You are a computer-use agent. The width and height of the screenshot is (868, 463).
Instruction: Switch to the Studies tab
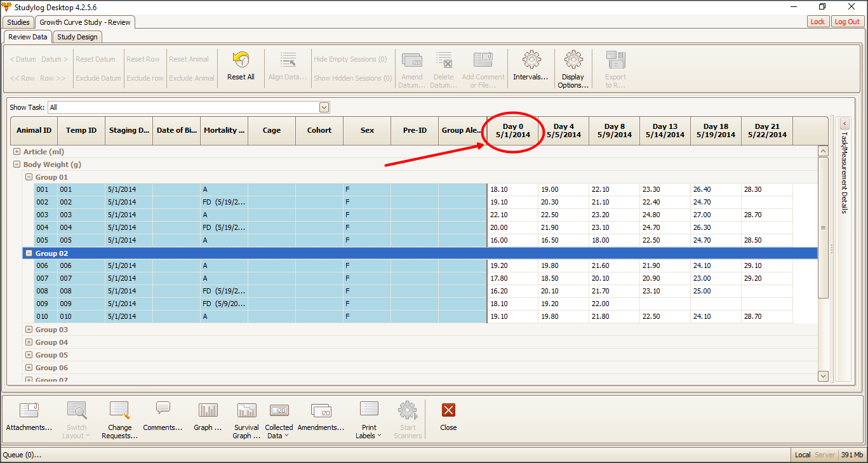(18, 22)
